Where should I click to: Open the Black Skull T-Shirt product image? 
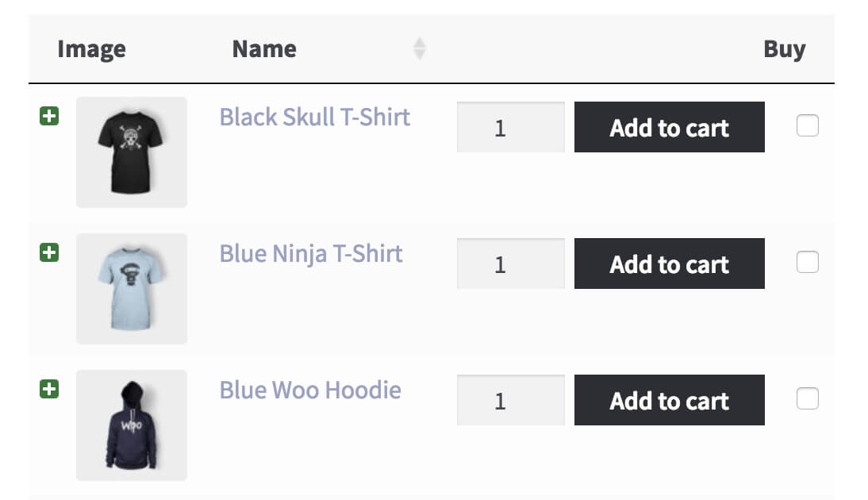(x=132, y=152)
